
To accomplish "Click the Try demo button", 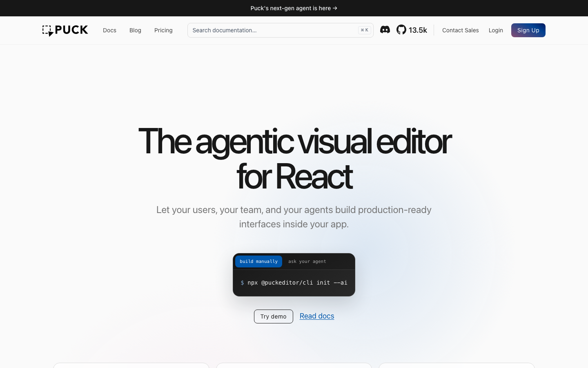I will click(x=274, y=316).
